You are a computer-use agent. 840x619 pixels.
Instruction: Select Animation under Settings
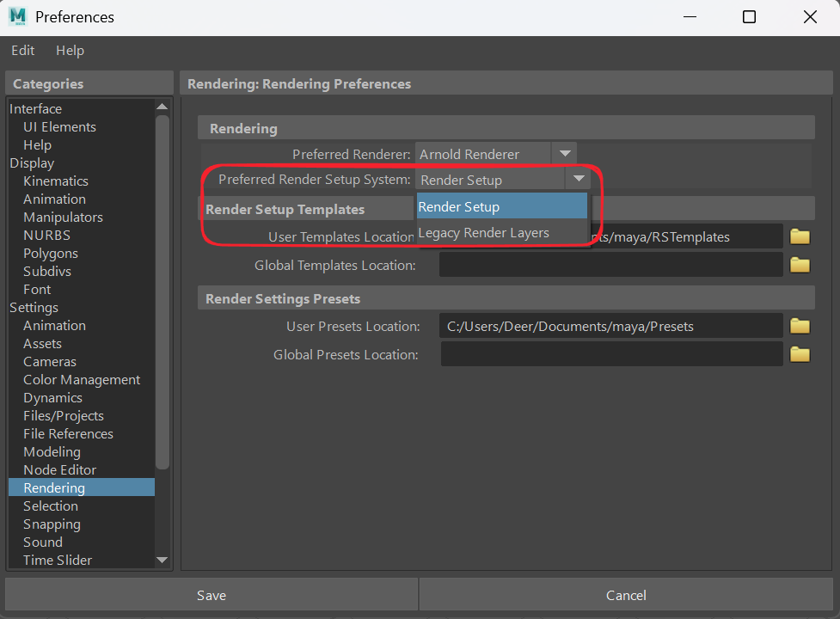point(54,326)
